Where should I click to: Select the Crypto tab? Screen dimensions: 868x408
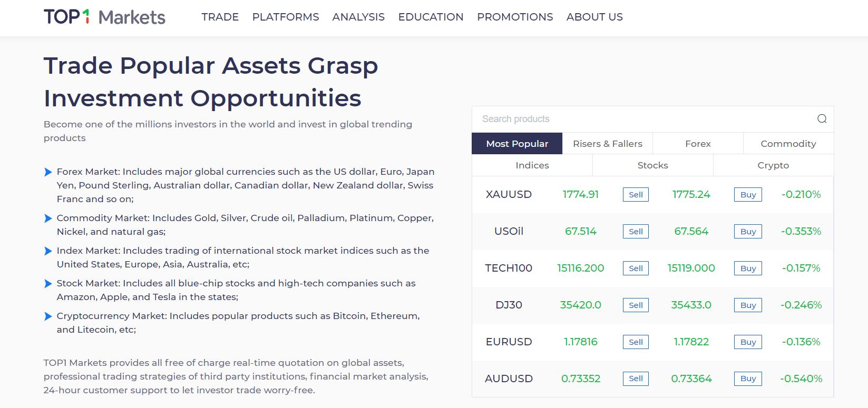click(773, 165)
